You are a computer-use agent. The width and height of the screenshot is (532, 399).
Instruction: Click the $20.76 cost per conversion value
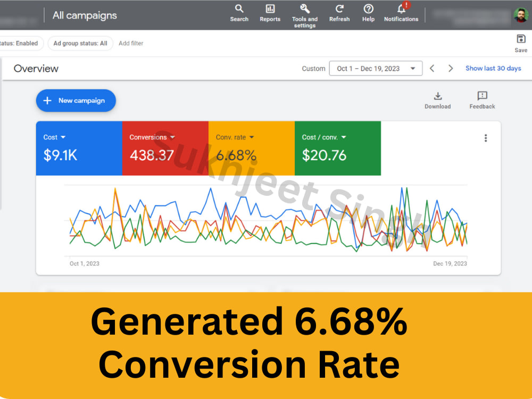(x=324, y=155)
